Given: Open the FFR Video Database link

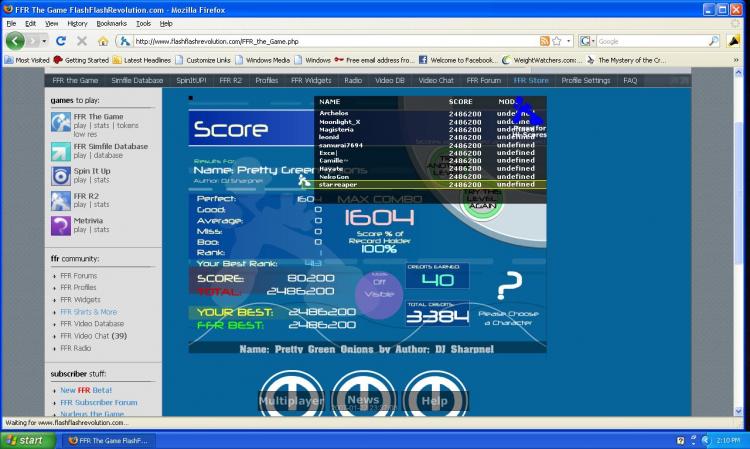Looking at the screenshot, I should click(92, 324).
